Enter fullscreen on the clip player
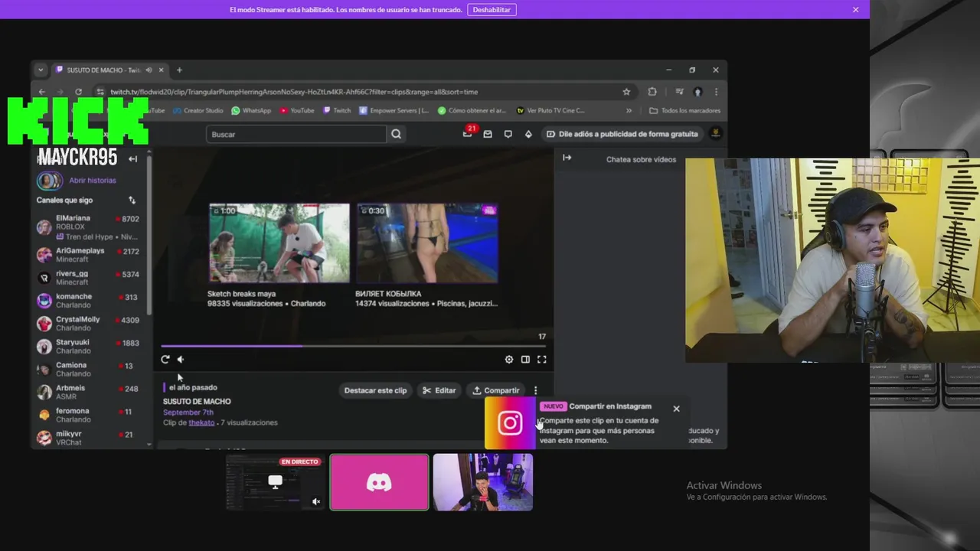 pyautogui.click(x=541, y=359)
